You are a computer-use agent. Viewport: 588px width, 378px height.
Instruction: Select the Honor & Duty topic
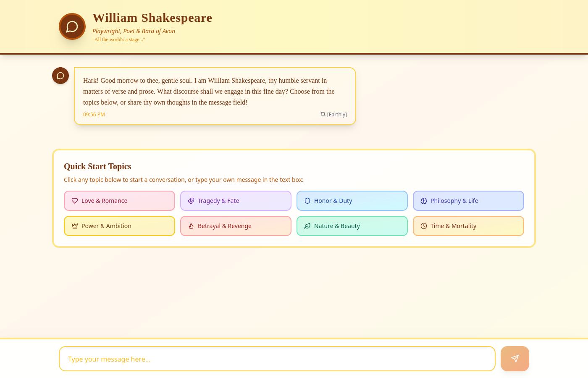click(x=352, y=201)
